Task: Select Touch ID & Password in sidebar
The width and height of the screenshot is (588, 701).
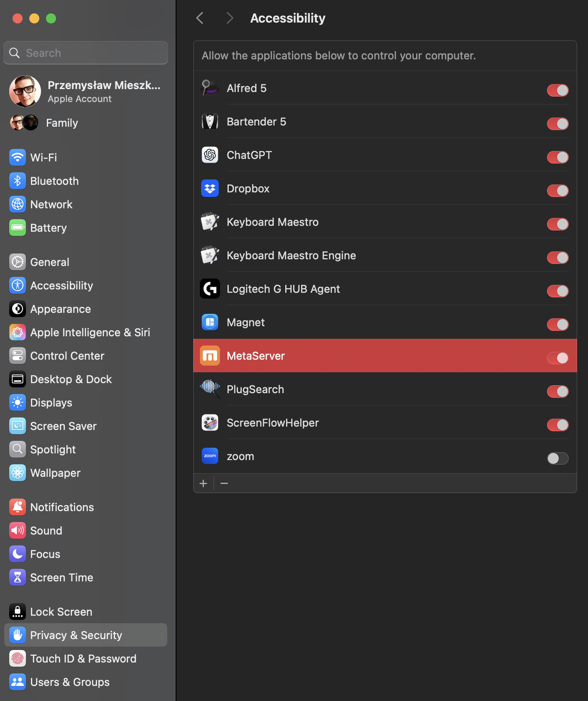Action: [x=83, y=659]
